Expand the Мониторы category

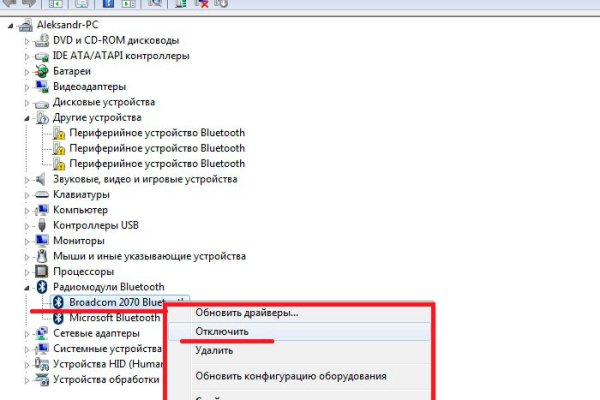pos(26,241)
